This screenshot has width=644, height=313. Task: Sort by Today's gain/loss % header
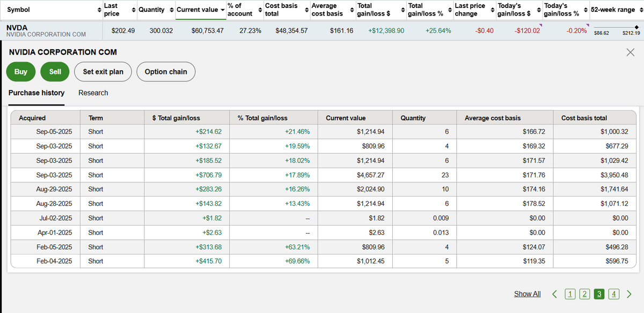point(561,10)
